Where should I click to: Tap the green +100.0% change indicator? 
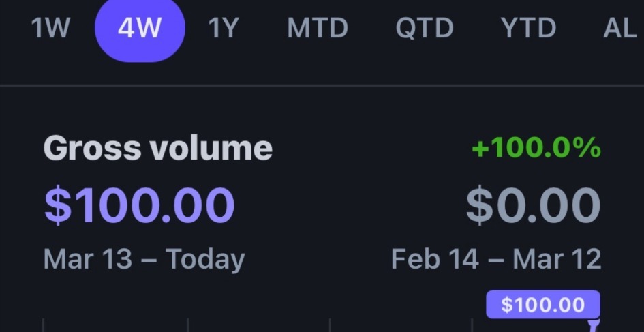point(536,148)
